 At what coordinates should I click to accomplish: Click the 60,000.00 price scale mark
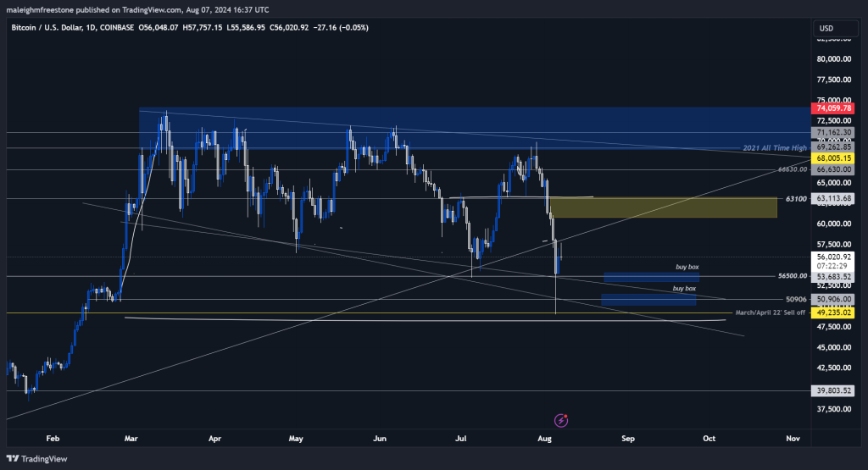pos(834,224)
